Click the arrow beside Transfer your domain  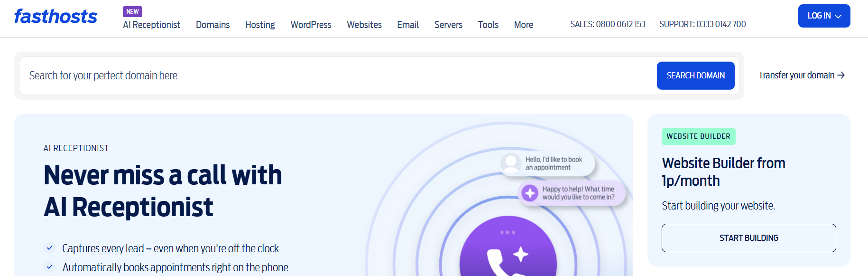[x=841, y=75]
